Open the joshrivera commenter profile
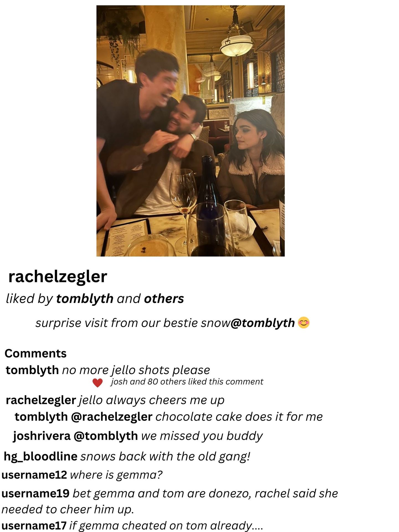The width and height of the screenshot is (399, 532). [42, 436]
